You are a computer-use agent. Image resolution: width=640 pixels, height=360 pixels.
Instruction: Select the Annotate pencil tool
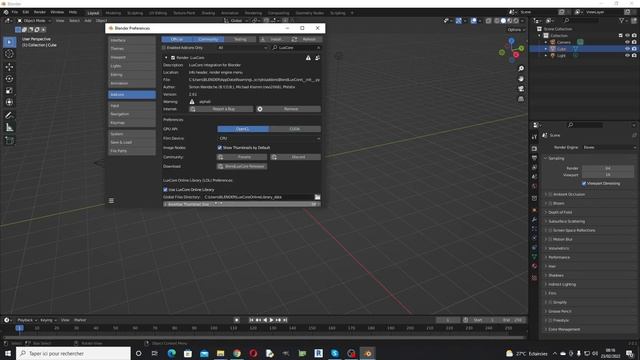(x=9, y=116)
